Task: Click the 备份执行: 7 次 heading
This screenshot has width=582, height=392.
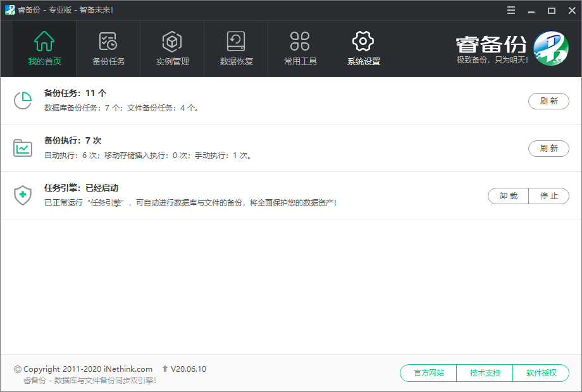Action: coord(73,140)
